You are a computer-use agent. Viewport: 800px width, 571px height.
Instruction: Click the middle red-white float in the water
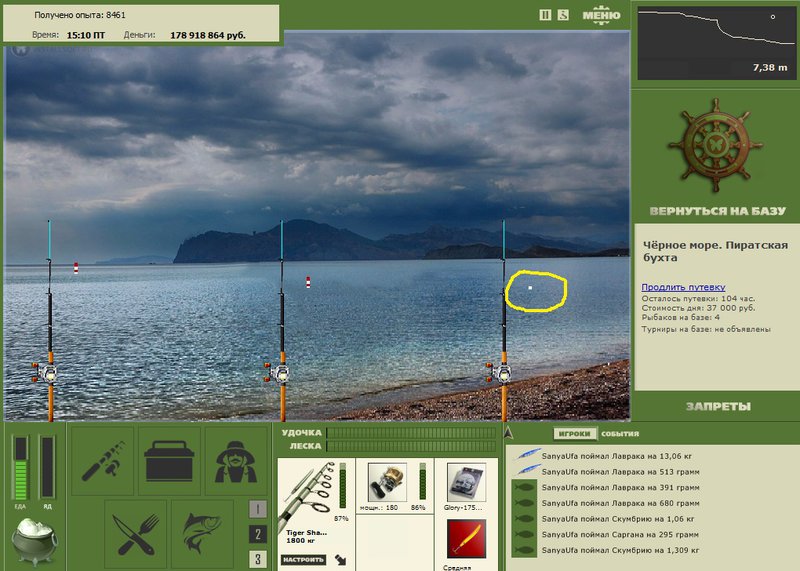(x=308, y=282)
